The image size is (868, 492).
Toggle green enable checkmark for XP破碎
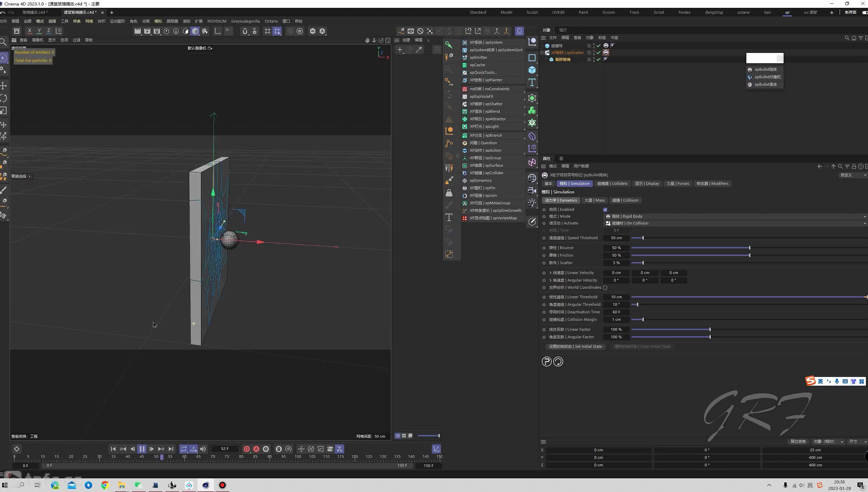click(598, 53)
